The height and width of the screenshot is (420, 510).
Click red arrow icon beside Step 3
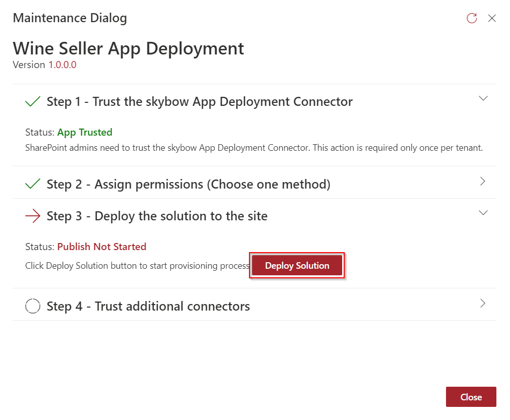[33, 216]
